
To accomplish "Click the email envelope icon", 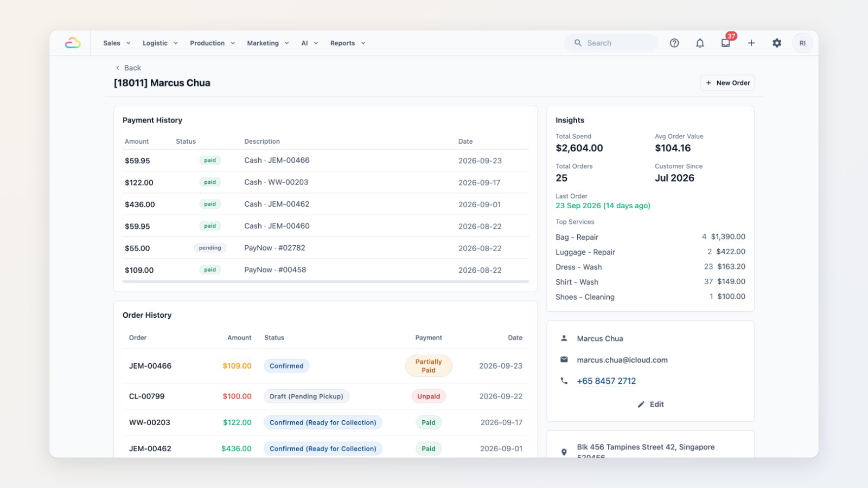I will 564,359.
